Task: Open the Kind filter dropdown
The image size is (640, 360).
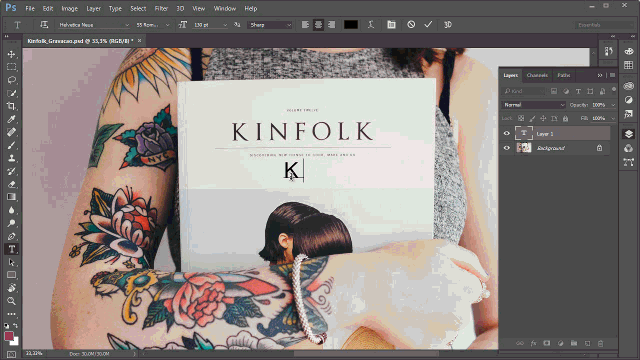Action: click(524, 91)
